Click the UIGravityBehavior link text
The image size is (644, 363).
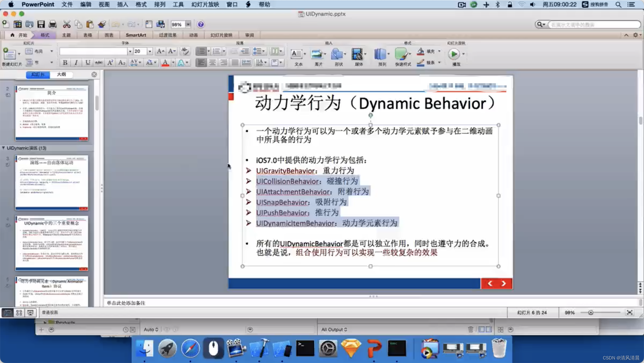(286, 171)
